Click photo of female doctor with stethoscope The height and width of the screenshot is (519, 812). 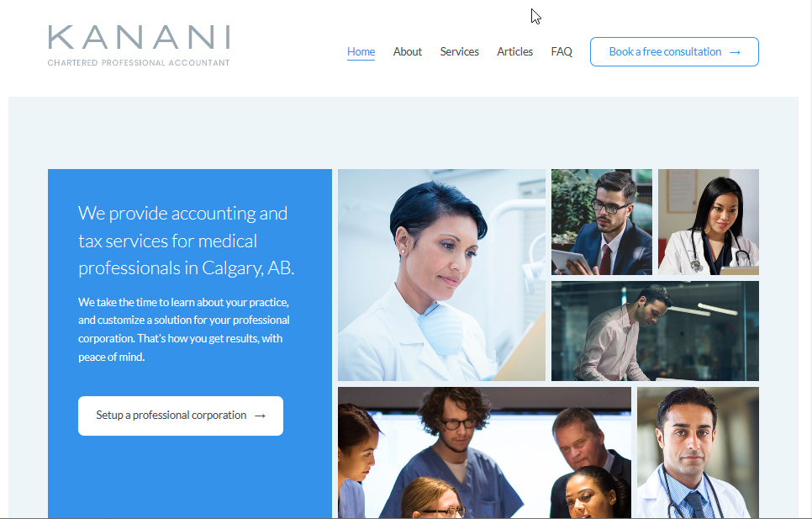[x=709, y=222]
